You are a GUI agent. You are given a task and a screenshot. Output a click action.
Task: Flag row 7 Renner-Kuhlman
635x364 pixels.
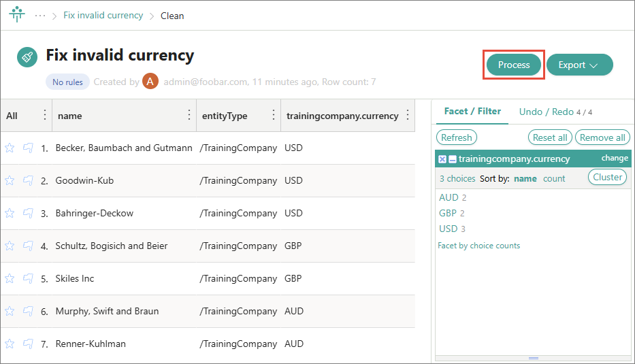28,344
